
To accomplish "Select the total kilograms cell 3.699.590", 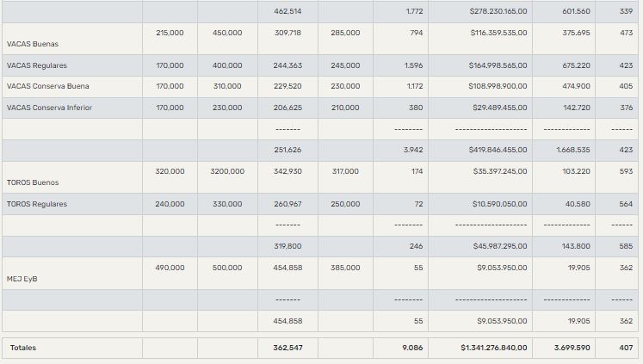I will click(571, 348).
